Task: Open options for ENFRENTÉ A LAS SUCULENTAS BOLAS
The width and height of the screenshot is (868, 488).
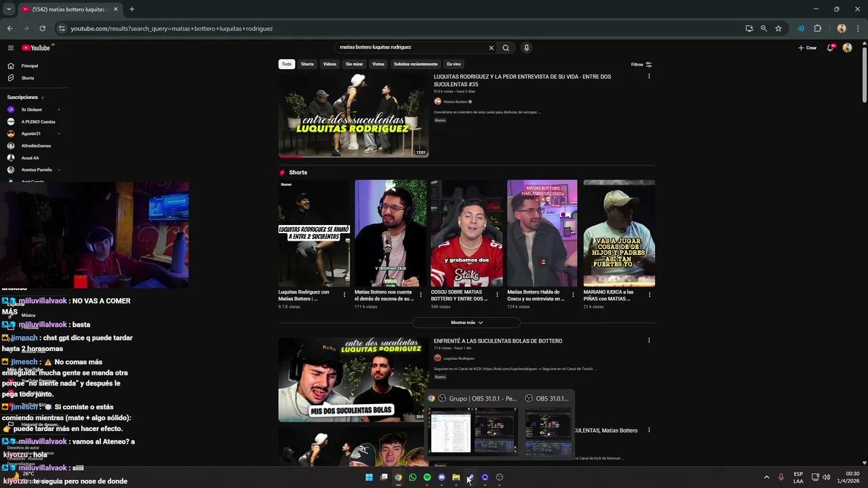Action: pyautogui.click(x=649, y=340)
